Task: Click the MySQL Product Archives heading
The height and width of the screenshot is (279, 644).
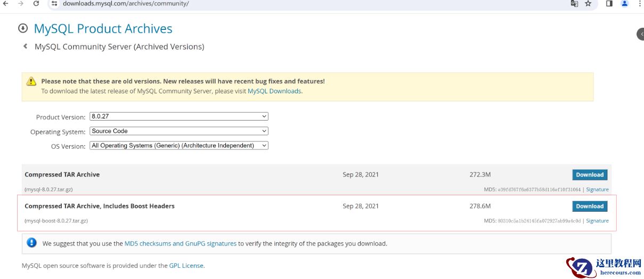Action: [103, 28]
